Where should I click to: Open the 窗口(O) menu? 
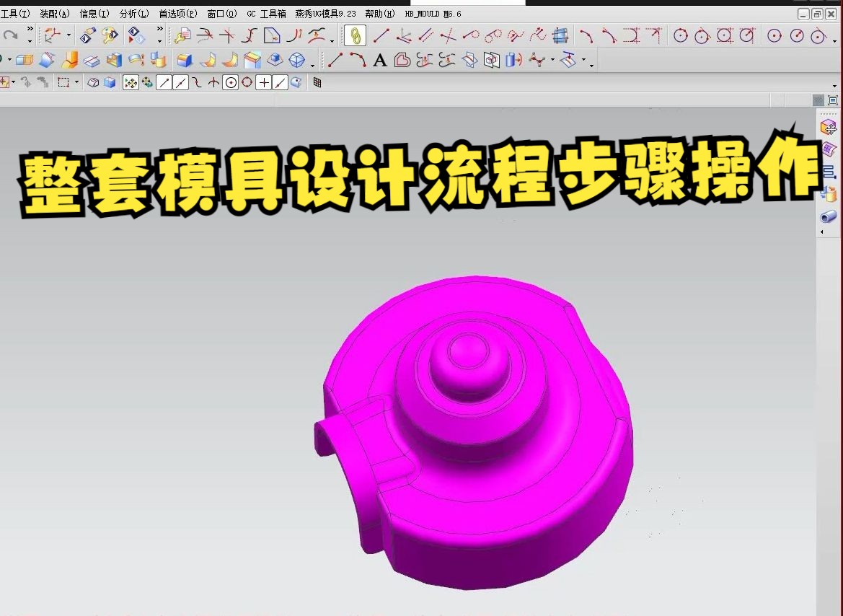click(224, 13)
